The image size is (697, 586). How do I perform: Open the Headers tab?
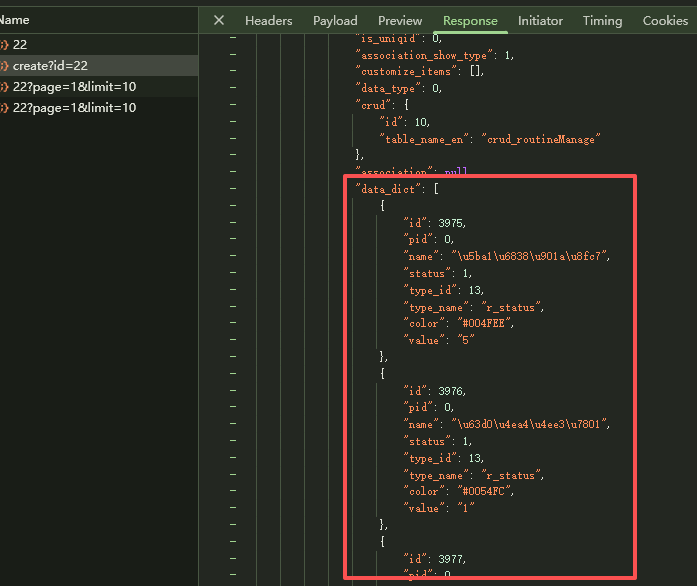coord(268,21)
